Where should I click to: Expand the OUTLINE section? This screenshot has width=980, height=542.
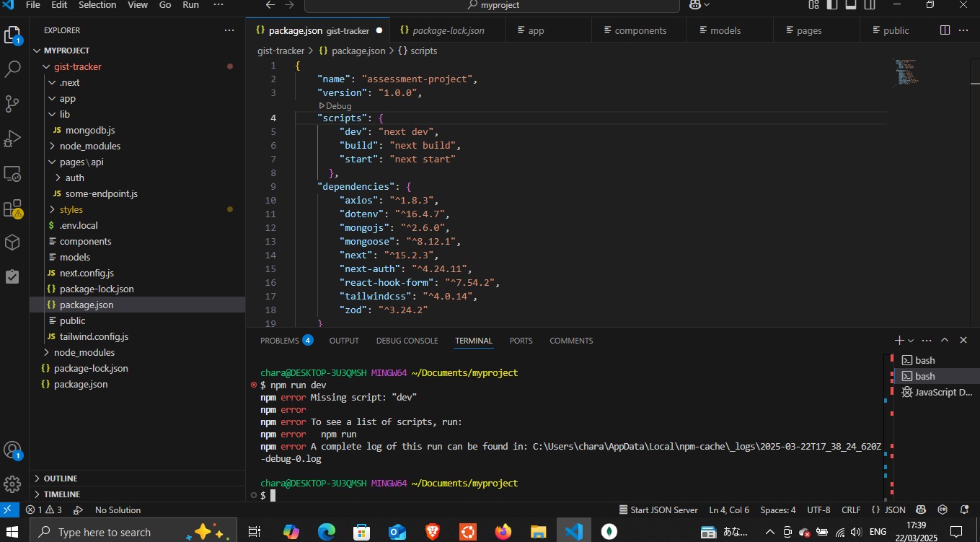click(x=61, y=478)
